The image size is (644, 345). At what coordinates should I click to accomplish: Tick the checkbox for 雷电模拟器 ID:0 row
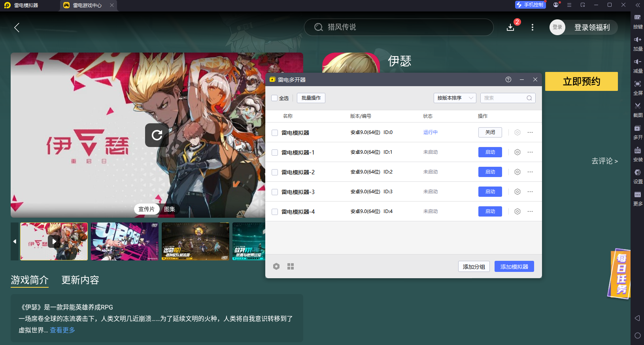click(x=275, y=133)
